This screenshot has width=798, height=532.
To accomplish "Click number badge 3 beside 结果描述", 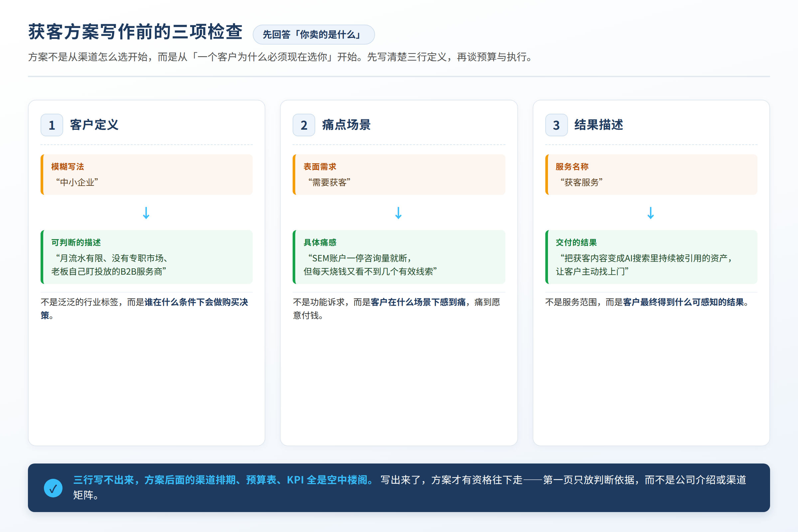I will click(x=556, y=125).
